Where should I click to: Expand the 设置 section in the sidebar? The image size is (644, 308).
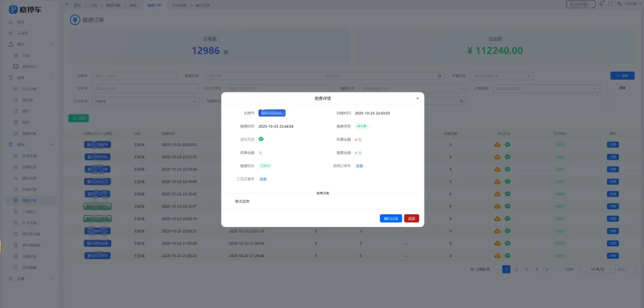coord(21,278)
